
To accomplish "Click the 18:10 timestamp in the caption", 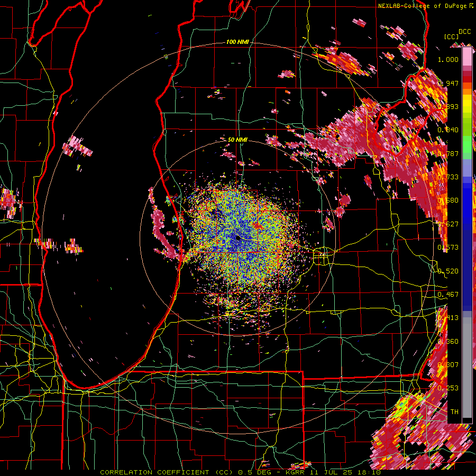I will (x=369, y=472).
